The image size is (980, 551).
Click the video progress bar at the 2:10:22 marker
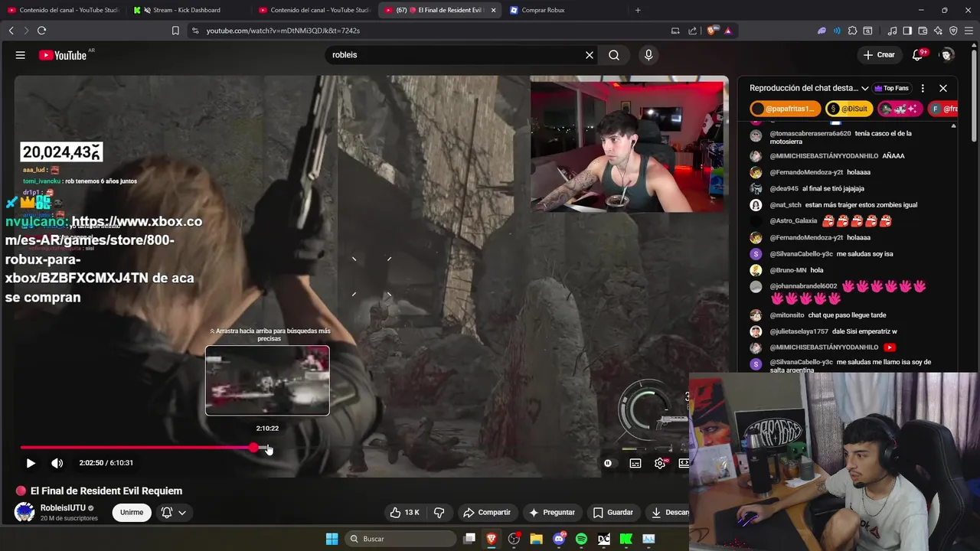point(267,448)
